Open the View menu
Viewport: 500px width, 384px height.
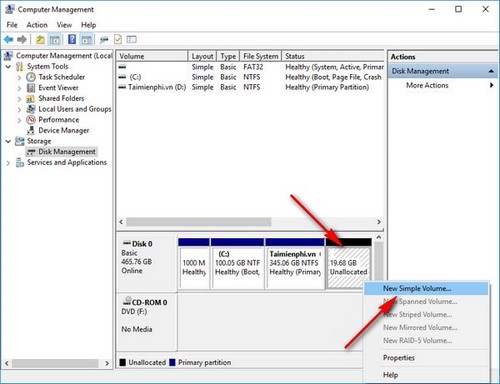coord(64,25)
